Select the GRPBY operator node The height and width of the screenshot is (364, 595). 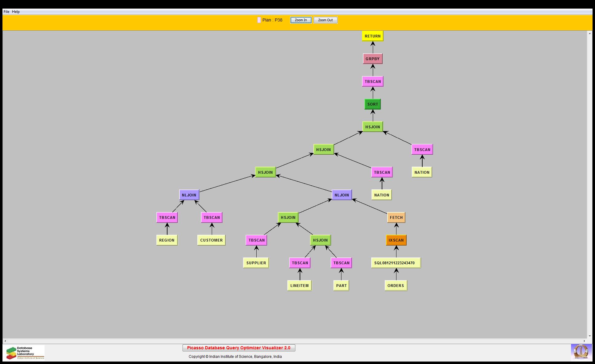[x=372, y=59]
